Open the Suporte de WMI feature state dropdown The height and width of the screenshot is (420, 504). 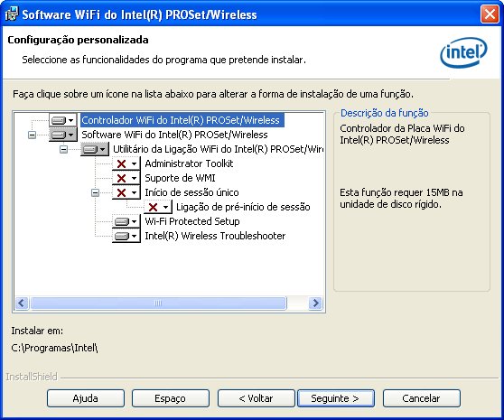tap(126, 178)
